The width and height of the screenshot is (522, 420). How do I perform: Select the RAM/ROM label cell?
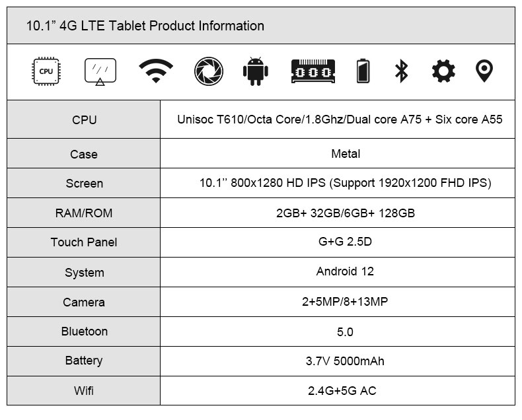[83, 213]
